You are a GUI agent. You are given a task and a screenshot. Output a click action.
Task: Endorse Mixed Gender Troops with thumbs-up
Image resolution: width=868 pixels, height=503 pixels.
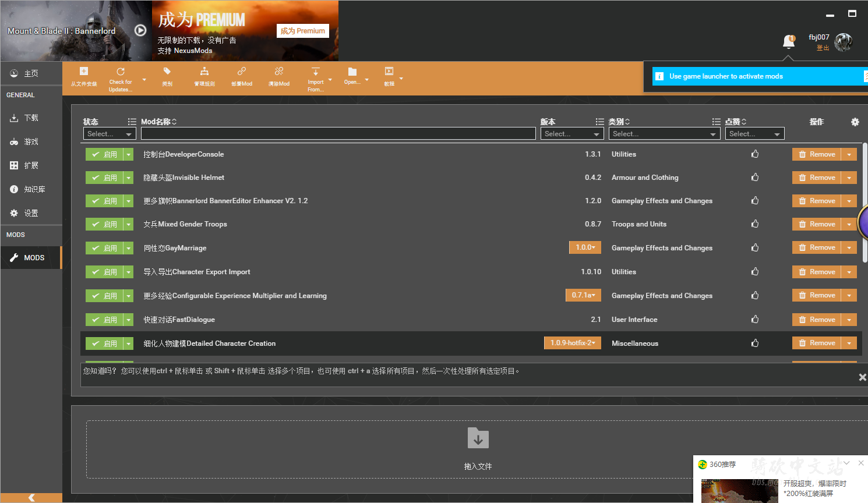(755, 224)
